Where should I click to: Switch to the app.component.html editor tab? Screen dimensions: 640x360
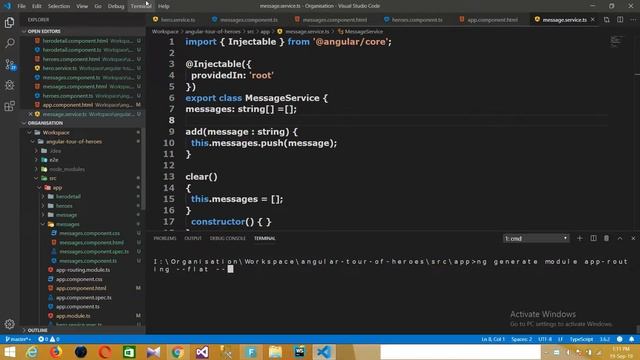click(x=489, y=20)
